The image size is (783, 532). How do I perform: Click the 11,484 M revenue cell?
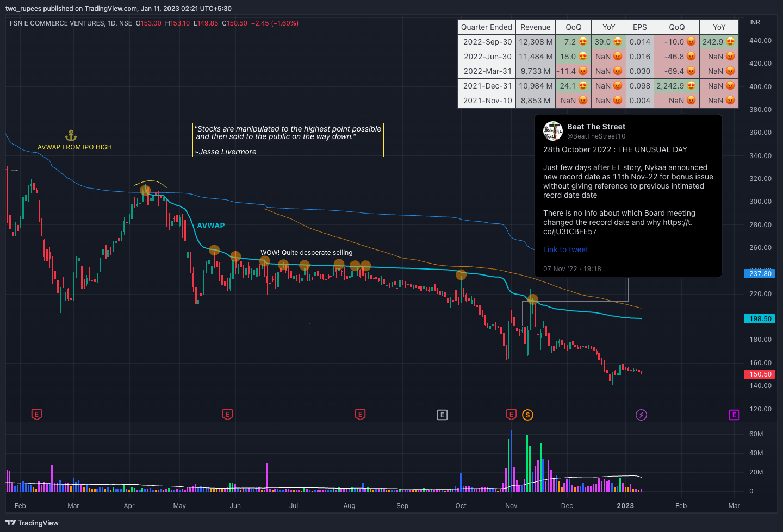(x=536, y=57)
